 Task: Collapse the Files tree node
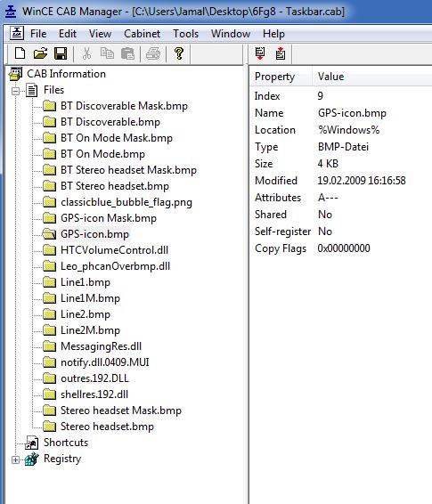click(x=15, y=92)
